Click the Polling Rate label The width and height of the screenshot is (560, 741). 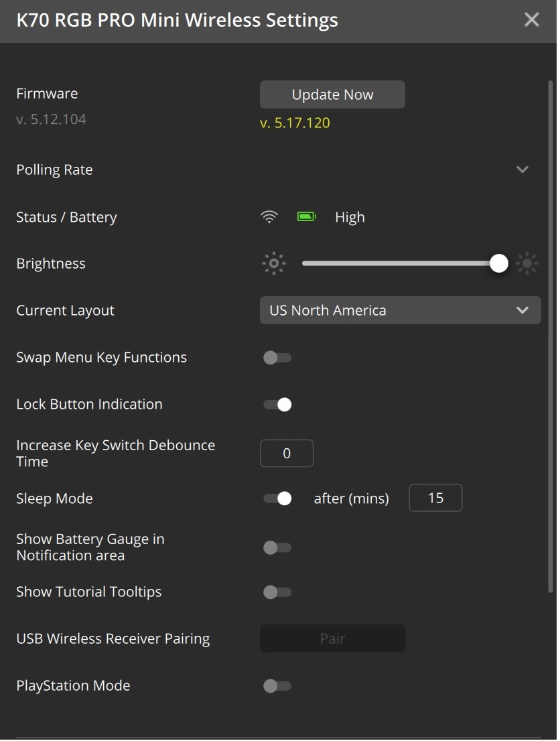coord(54,170)
